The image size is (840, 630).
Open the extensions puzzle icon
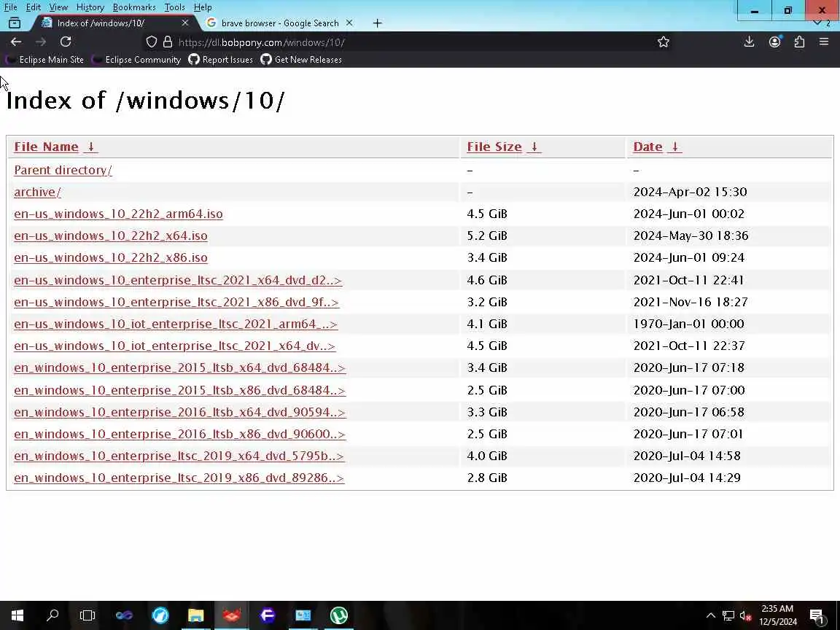coord(799,42)
